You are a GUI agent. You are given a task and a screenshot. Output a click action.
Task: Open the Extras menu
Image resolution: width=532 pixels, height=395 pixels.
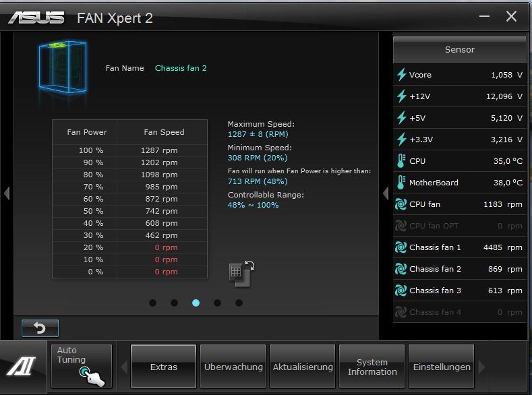click(x=164, y=367)
